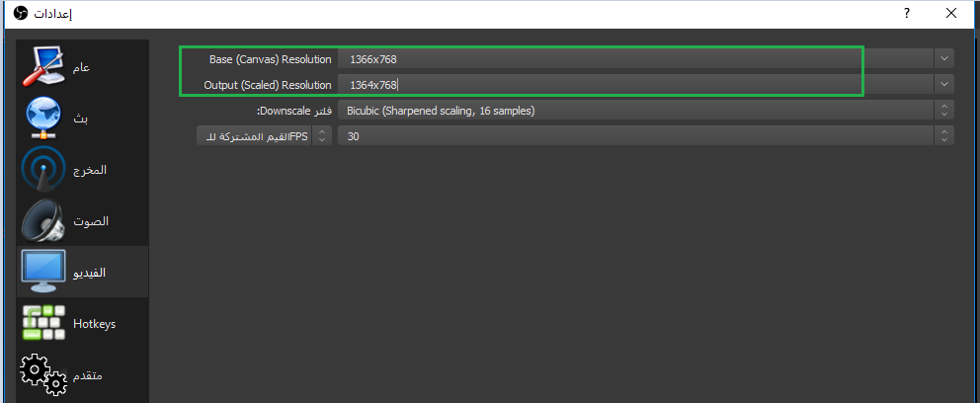Open the Downscale filter dropdown arrow
This screenshot has width=980, height=403.
pos(944,111)
